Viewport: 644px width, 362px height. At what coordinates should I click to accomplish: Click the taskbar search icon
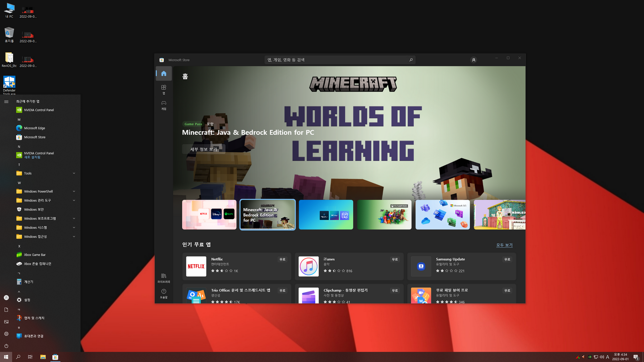(18, 357)
